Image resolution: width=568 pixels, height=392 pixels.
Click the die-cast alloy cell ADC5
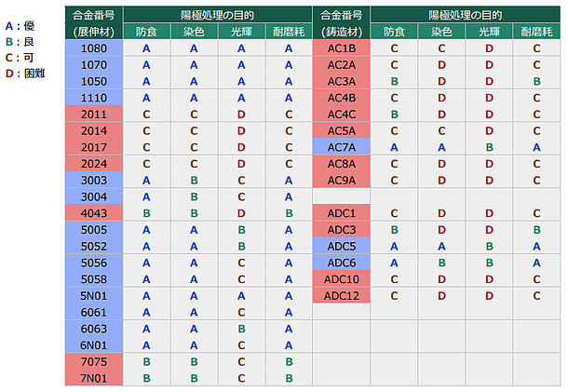pos(342,246)
